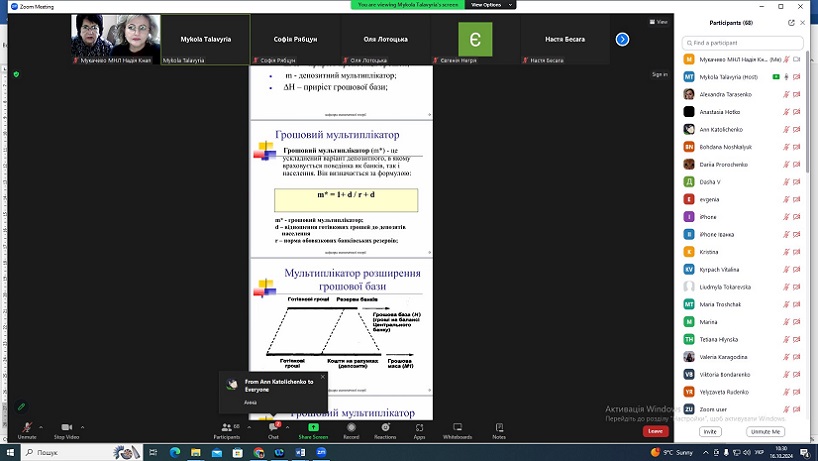The image size is (818, 461).
Task: Click the Find a participant search field
Action: (743, 43)
